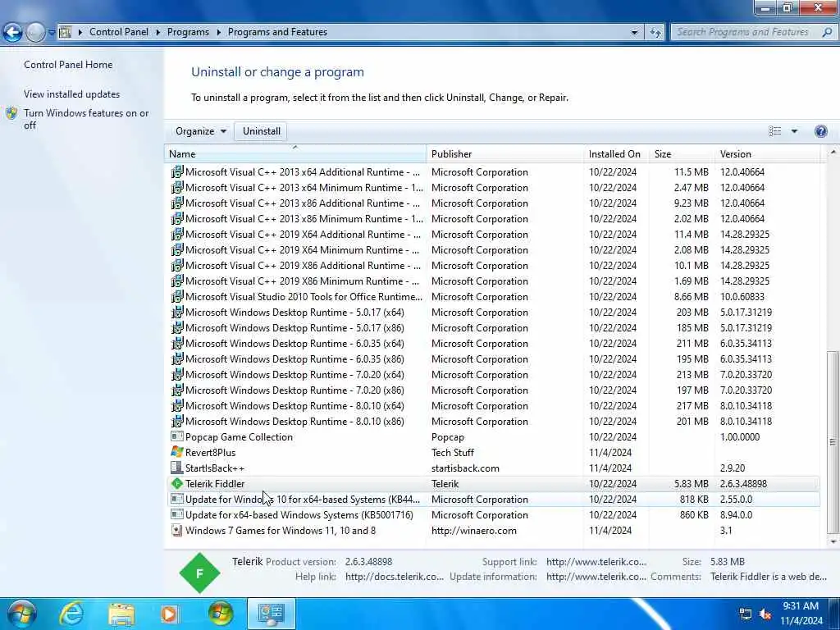Click the address bar Refresh button
This screenshot has height=630, width=840.
(x=655, y=32)
